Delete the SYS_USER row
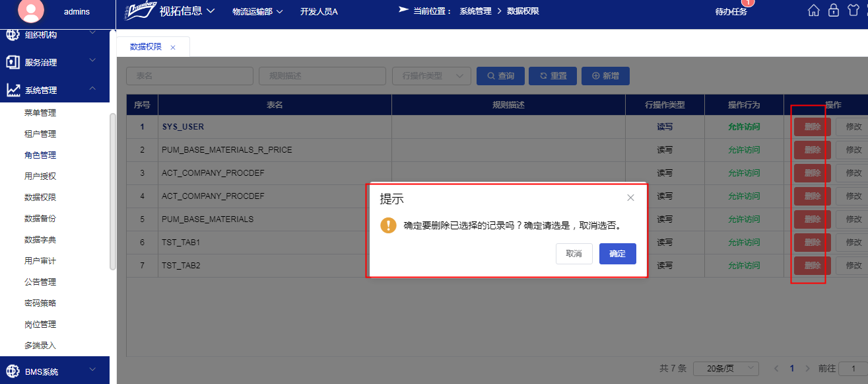 coord(813,127)
